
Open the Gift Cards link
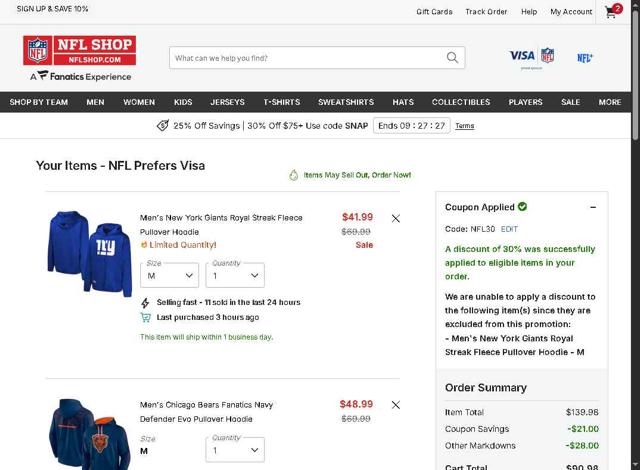434,12
